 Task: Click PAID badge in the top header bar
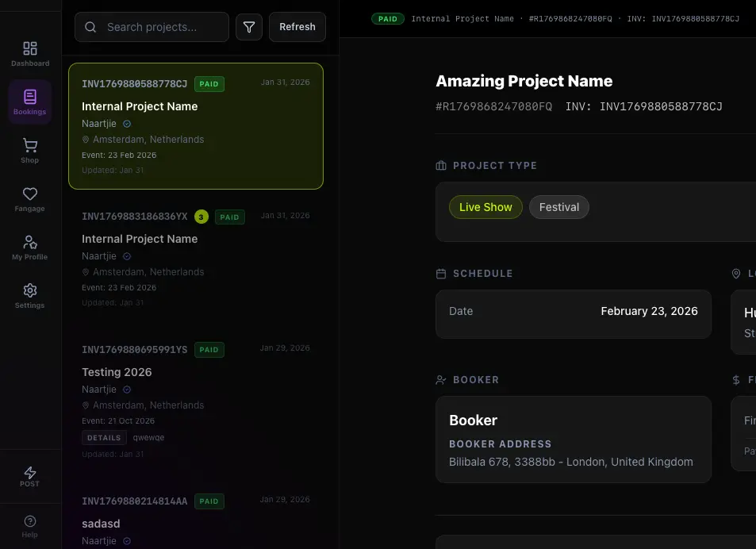click(388, 19)
